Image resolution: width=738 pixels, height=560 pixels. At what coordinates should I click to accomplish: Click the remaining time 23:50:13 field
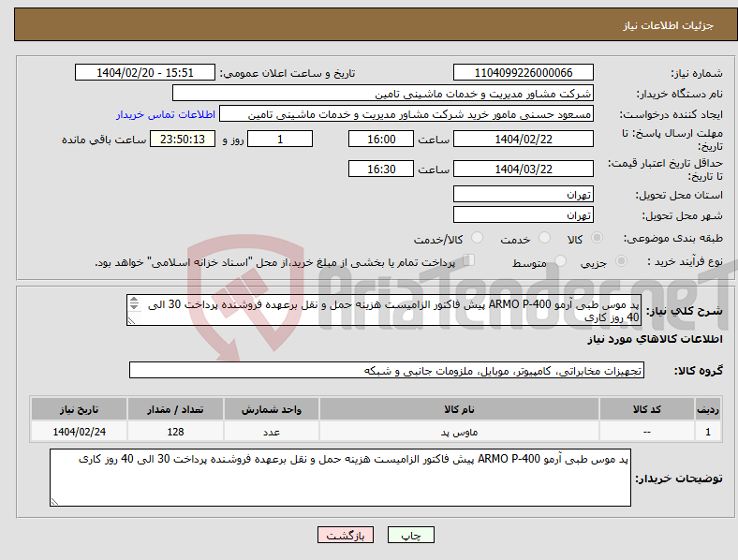point(183,139)
